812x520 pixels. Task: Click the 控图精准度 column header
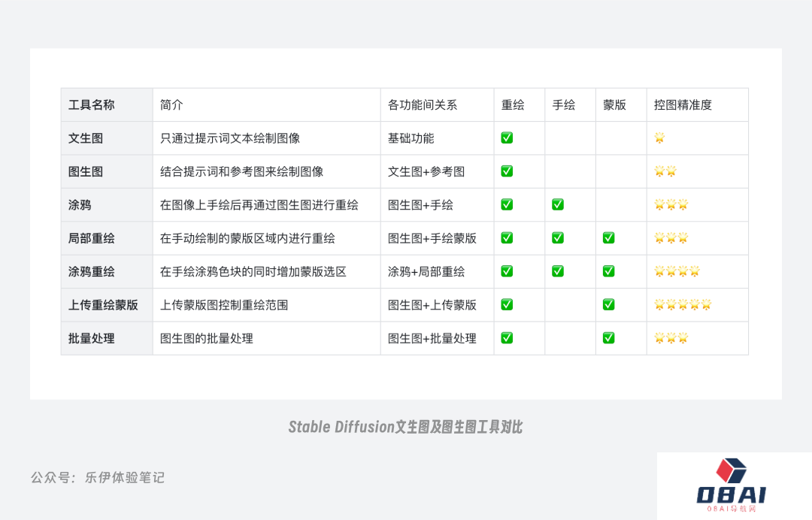tap(683, 105)
